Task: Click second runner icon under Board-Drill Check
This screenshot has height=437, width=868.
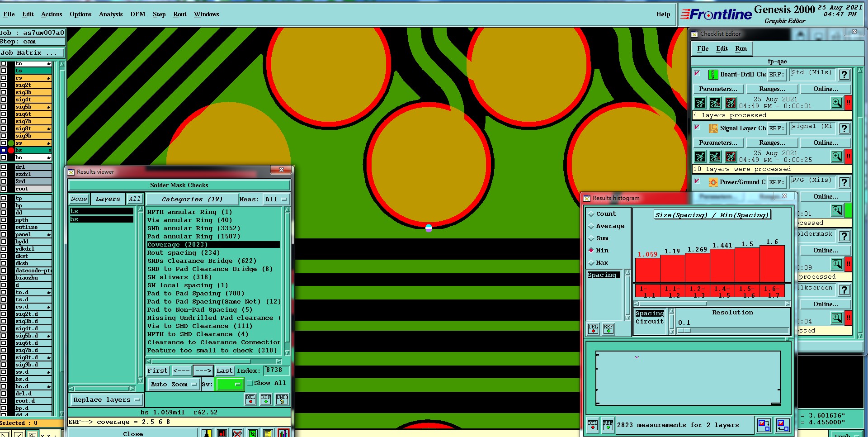Action: point(715,103)
